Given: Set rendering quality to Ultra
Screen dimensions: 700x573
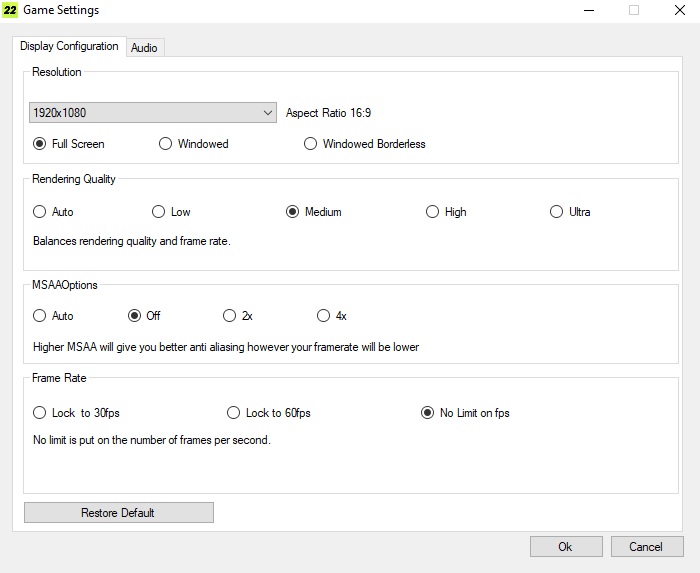Looking at the screenshot, I should [557, 212].
